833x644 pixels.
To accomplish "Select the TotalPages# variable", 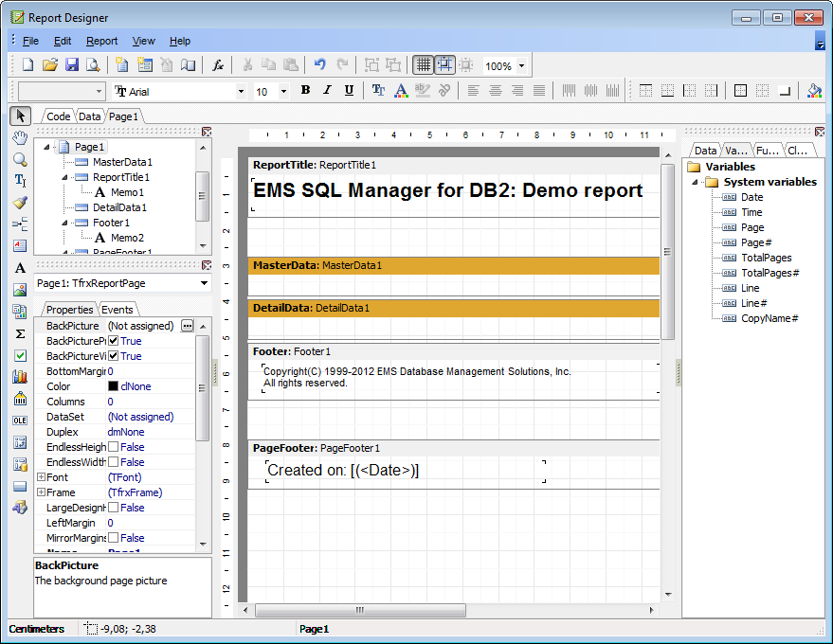I will pos(770,273).
